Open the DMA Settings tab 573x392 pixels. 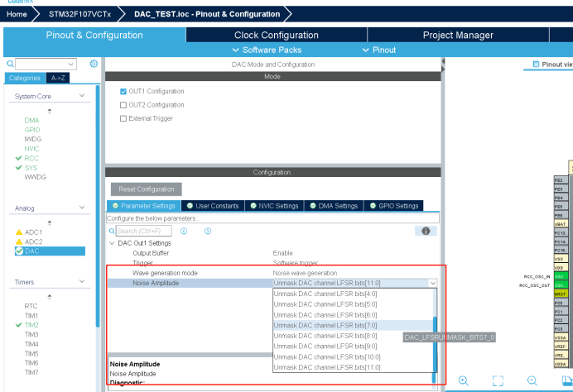pos(334,206)
